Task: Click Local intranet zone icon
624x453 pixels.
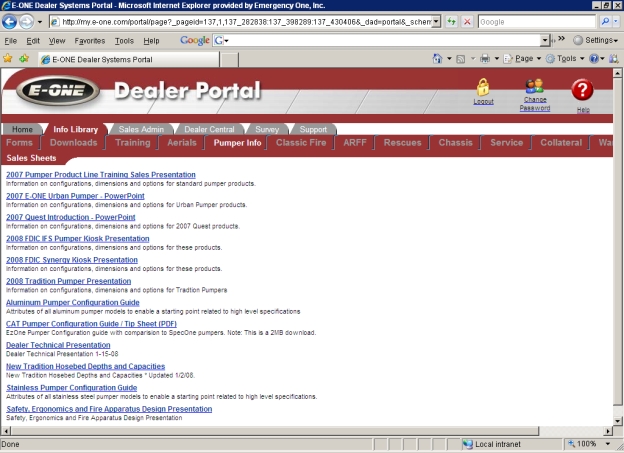Action: tap(467, 444)
